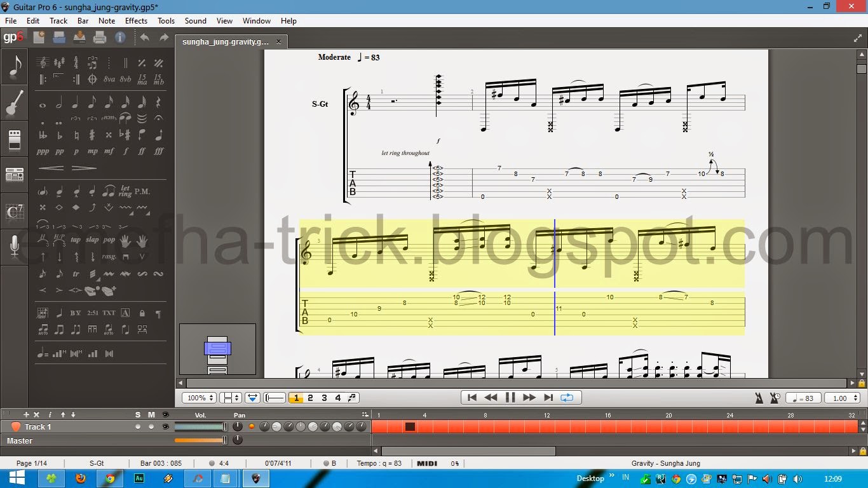Screen dimensions: 868x488
Task: Click the page navigator thumbnail
Action: [x=217, y=349]
